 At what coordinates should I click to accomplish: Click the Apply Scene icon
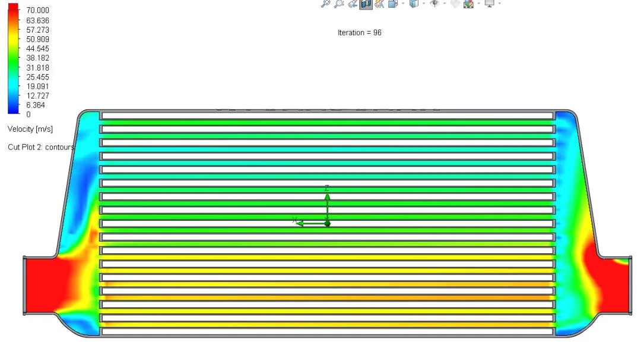pos(469,4)
